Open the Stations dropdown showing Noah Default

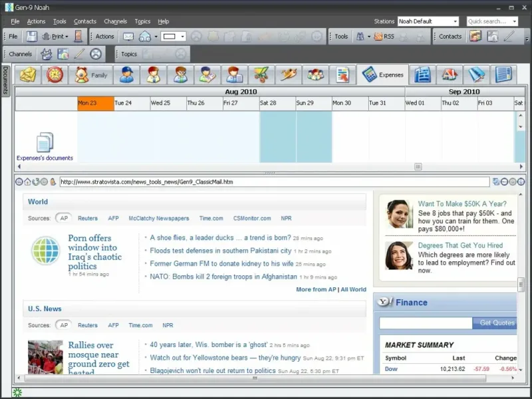click(x=428, y=21)
